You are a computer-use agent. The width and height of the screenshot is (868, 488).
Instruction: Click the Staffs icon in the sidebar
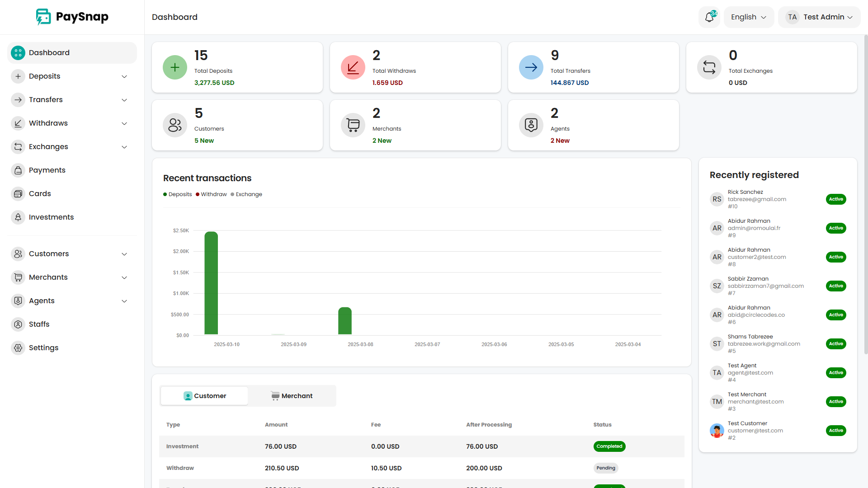tap(18, 324)
